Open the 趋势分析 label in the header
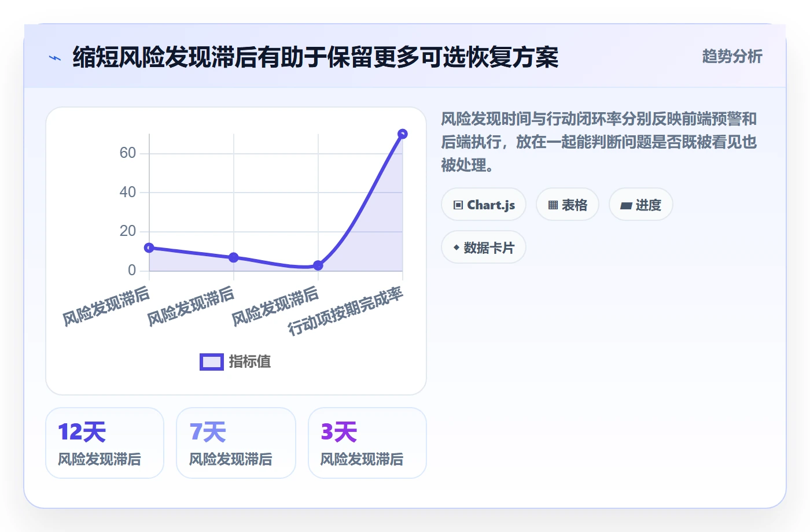Image resolution: width=810 pixels, height=532 pixels. click(x=732, y=56)
